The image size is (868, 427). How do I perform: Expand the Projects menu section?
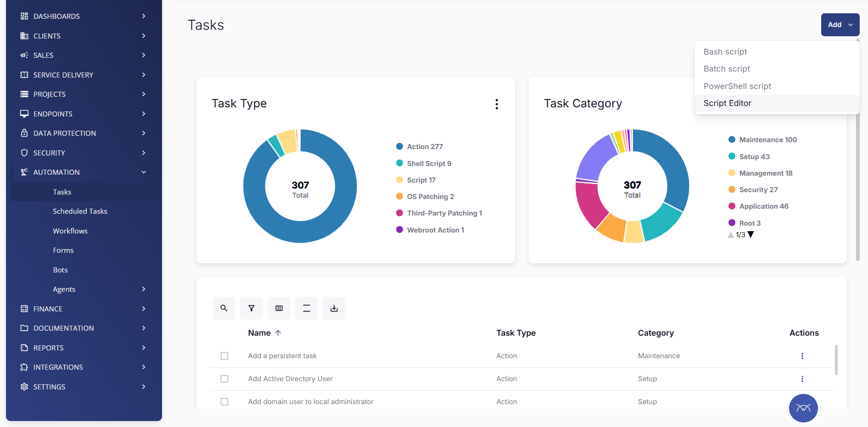pos(144,94)
